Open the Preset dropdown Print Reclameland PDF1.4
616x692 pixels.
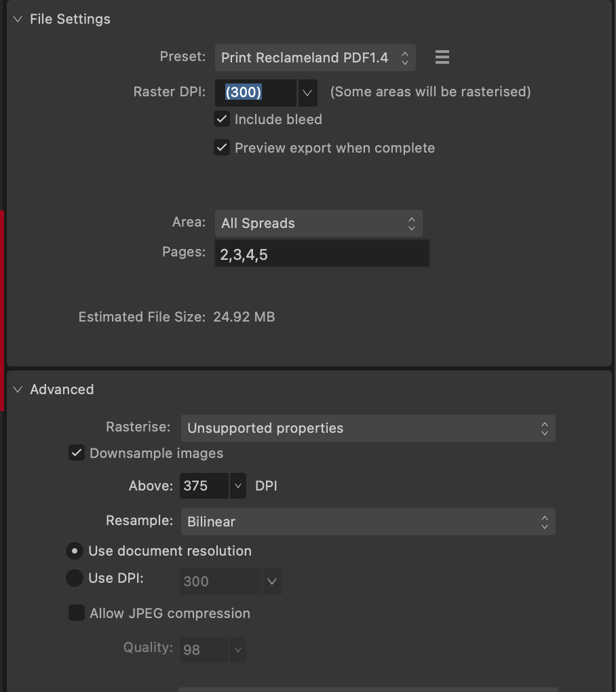[x=315, y=58]
